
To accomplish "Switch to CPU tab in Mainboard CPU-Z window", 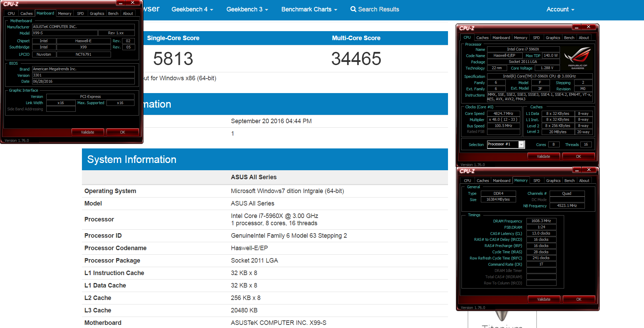I will [x=11, y=13].
